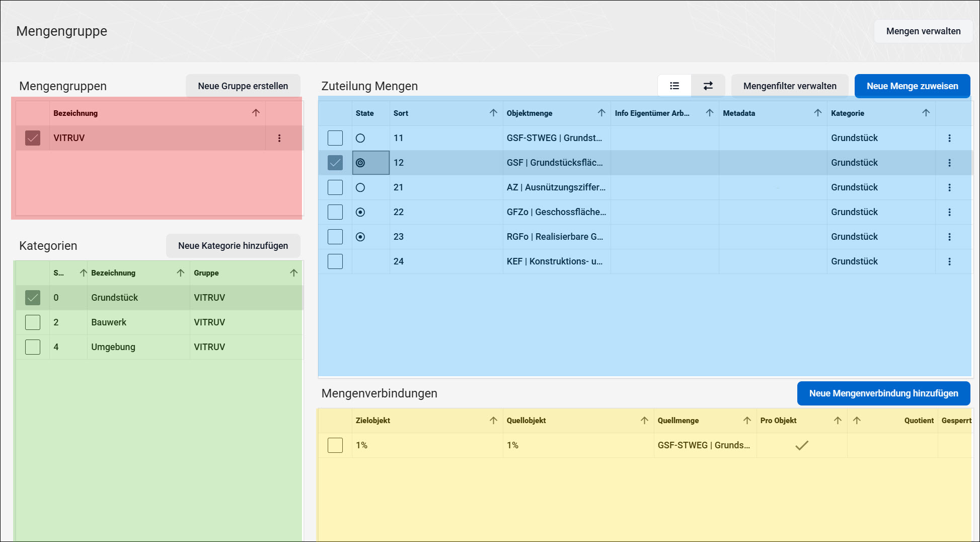This screenshot has width=980, height=542.
Task: Uncheck the VITRUV group checkbox
Action: [x=33, y=138]
